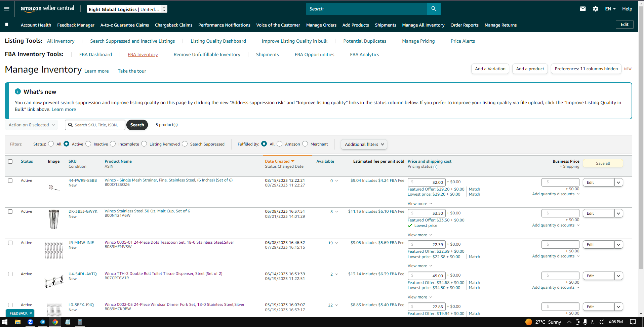This screenshot has height=327, width=644.
Task: Check the box for SKU 44-FWR9-85BB
Action: coord(10,180)
